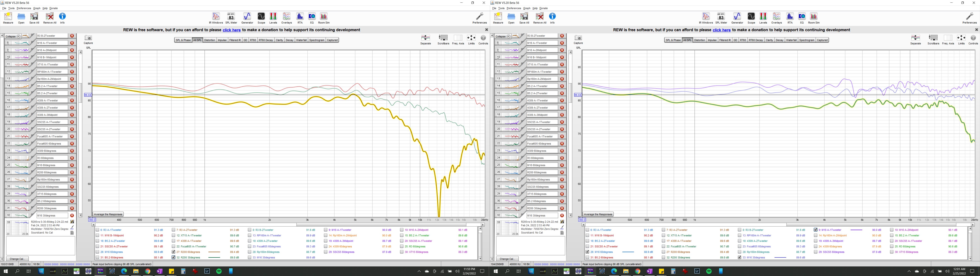The height and width of the screenshot is (276, 980).
Task: Open Windows Start menu on left taskbar
Action: coord(5,271)
